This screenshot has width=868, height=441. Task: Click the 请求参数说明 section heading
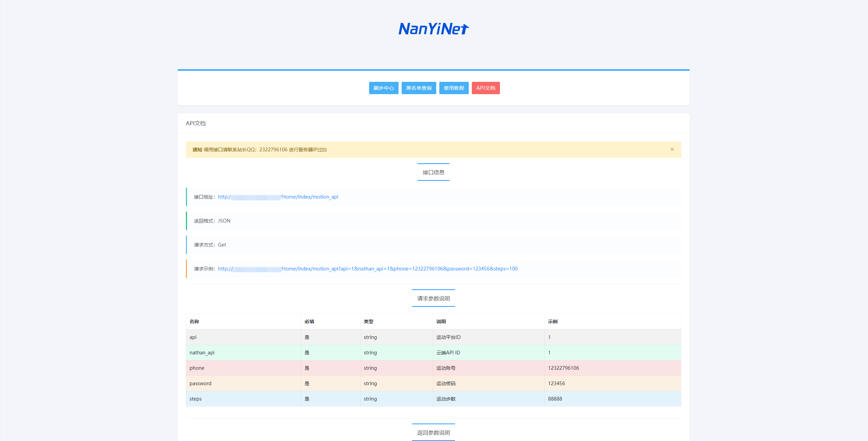433,299
